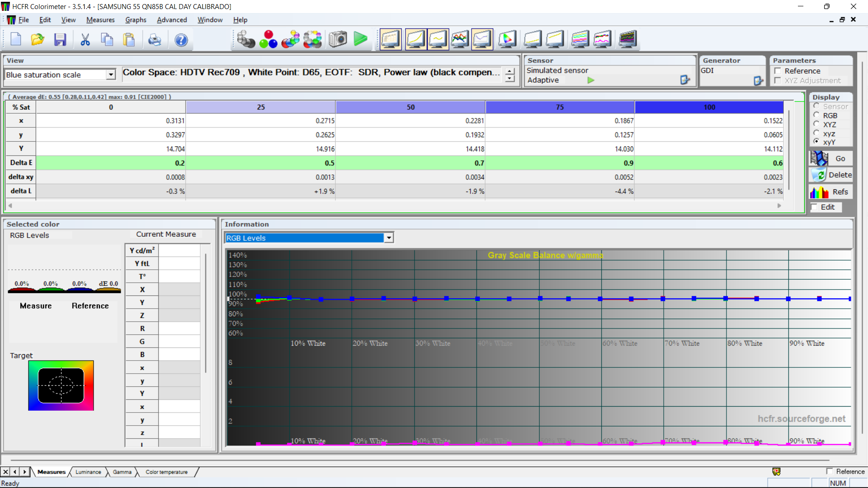Image resolution: width=868 pixels, height=488 pixels.
Task: Open the Graphs menu
Action: (136, 20)
